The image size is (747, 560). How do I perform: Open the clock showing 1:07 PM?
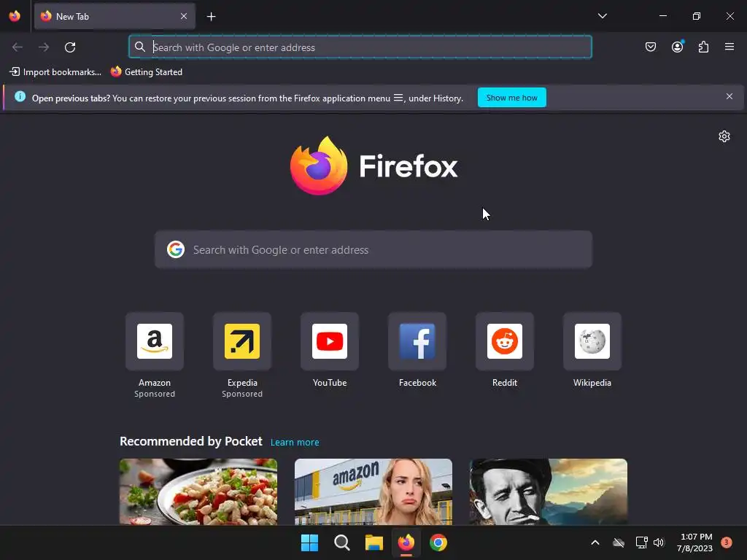(x=694, y=542)
